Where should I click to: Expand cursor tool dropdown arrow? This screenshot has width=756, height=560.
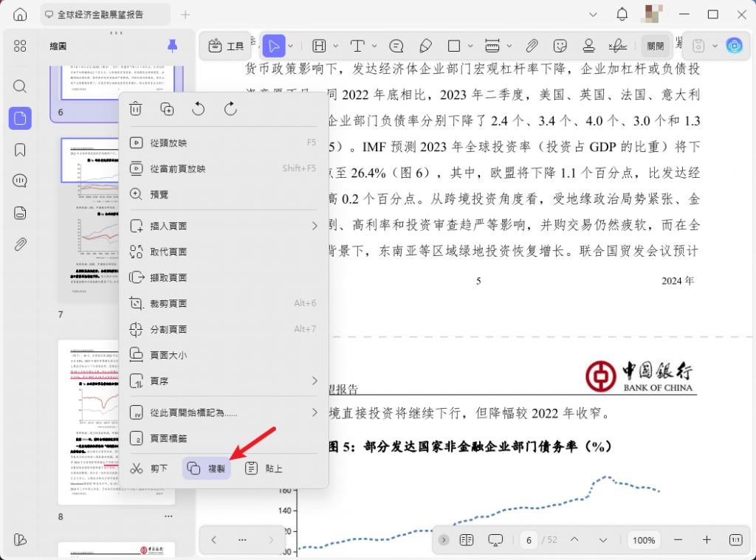click(x=291, y=46)
